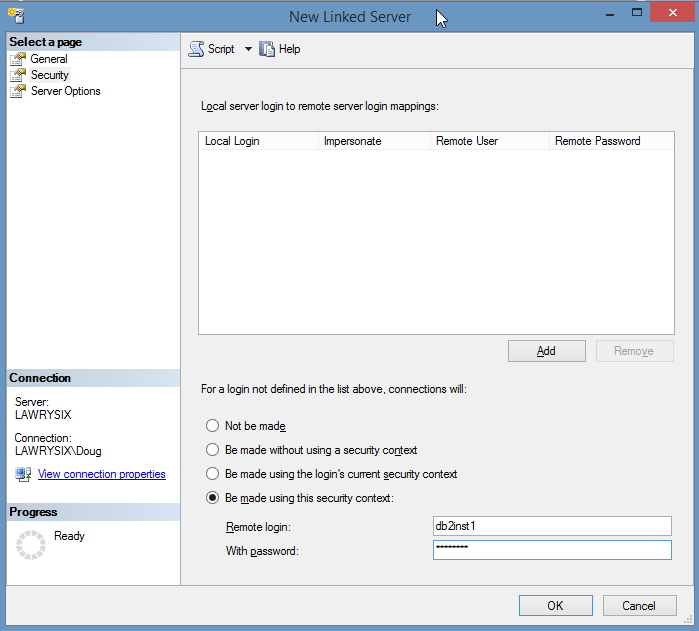Click the OK button

555,605
